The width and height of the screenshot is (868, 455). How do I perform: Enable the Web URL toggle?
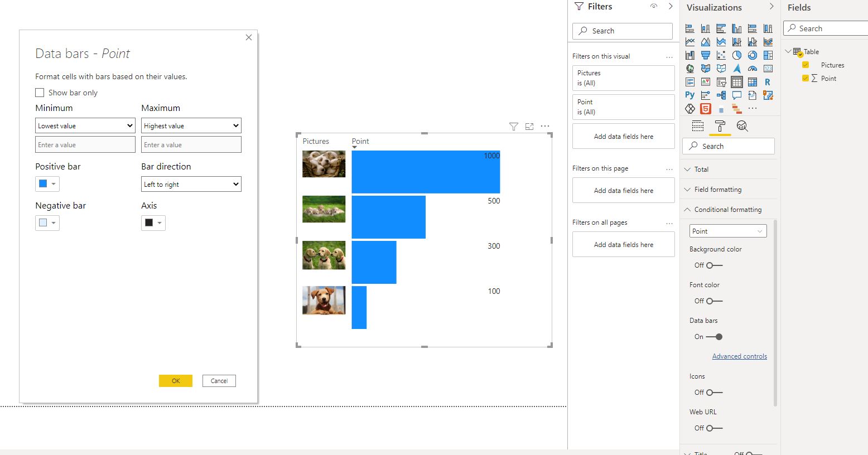(714, 428)
